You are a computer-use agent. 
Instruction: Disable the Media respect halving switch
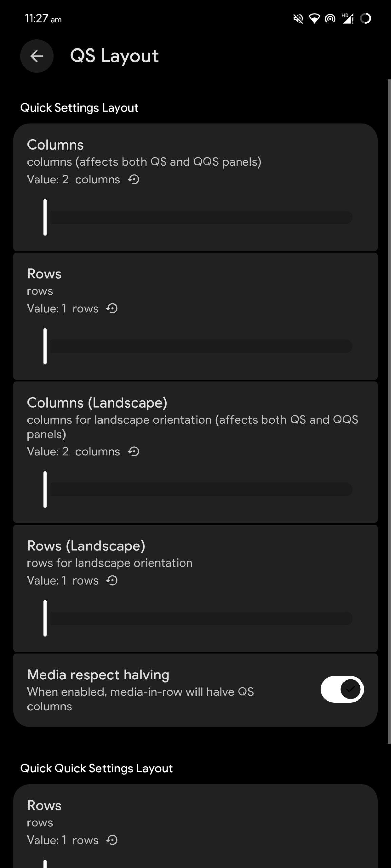point(342,689)
